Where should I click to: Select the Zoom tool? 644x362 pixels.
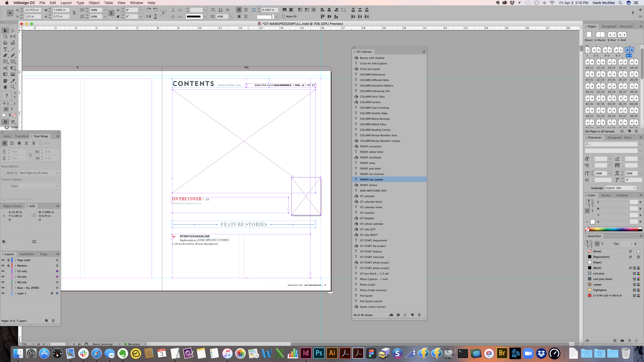13,87
